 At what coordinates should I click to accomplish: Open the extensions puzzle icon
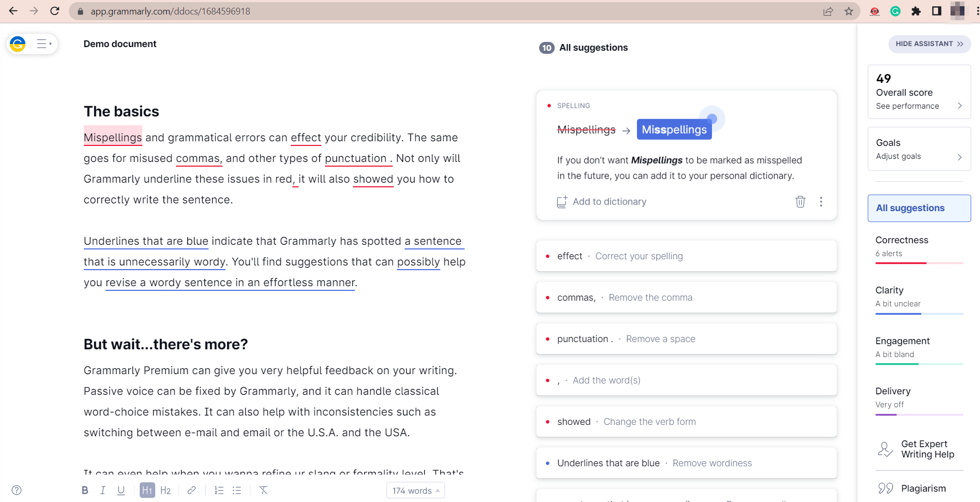916,11
